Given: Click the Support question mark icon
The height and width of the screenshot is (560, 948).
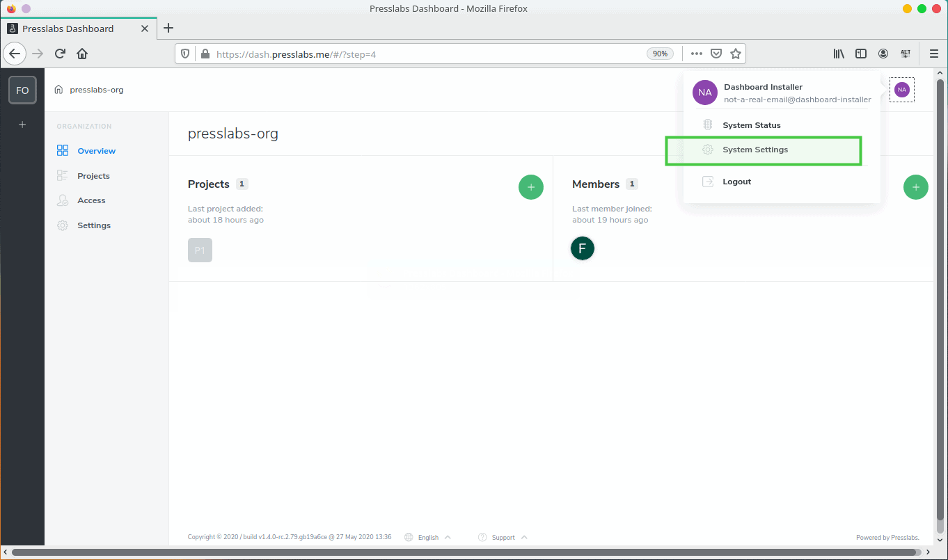Looking at the screenshot, I should [482, 537].
